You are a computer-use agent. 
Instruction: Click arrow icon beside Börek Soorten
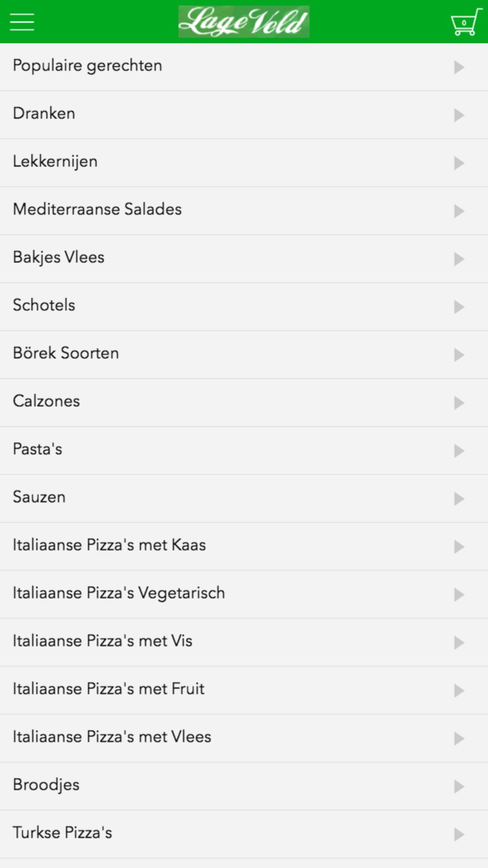[459, 355]
